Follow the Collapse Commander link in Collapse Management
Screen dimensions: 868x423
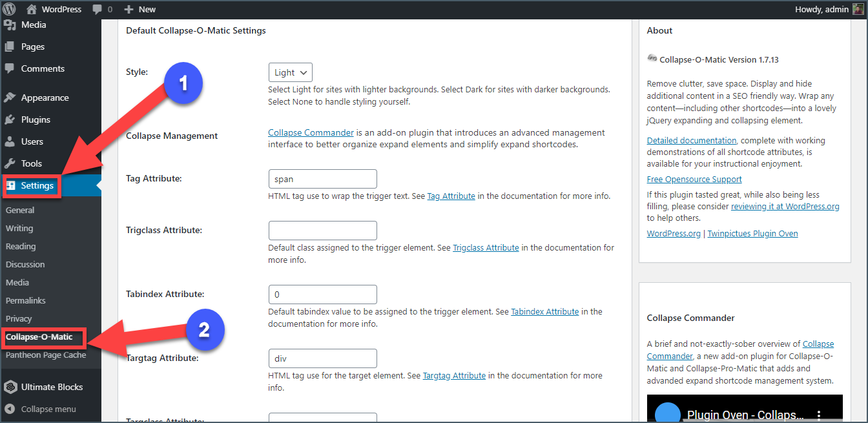pos(311,132)
